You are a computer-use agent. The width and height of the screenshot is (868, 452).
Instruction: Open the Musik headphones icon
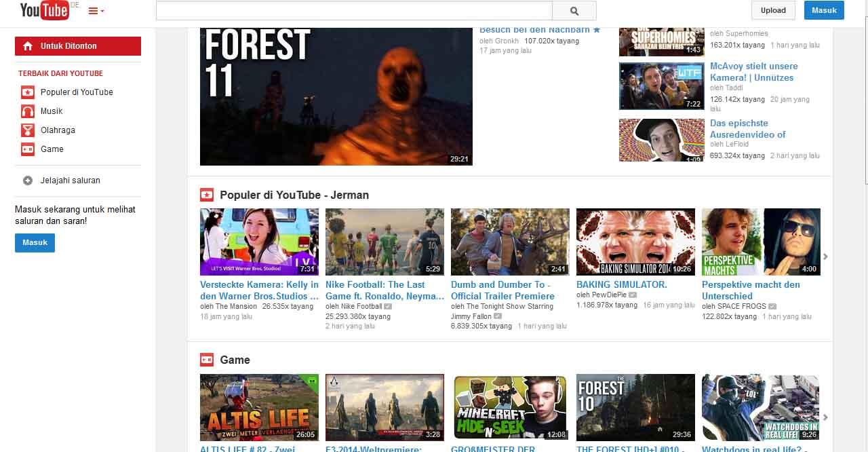(x=28, y=111)
